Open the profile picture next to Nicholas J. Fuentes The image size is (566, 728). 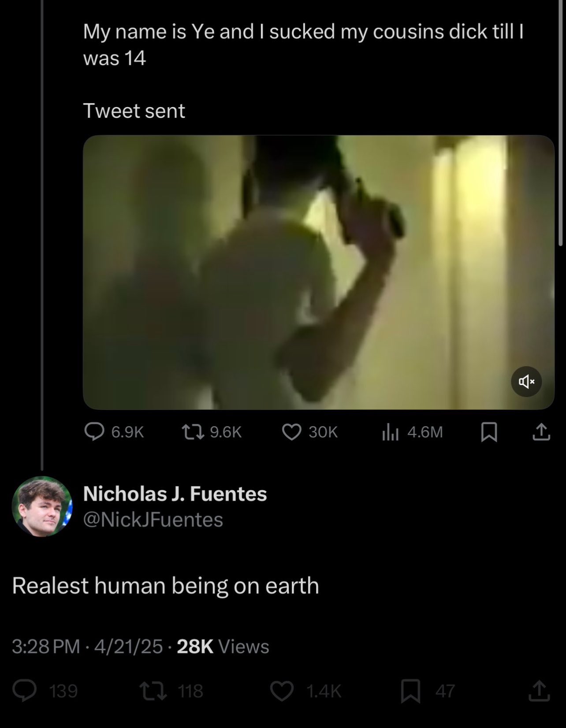[x=42, y=506]
